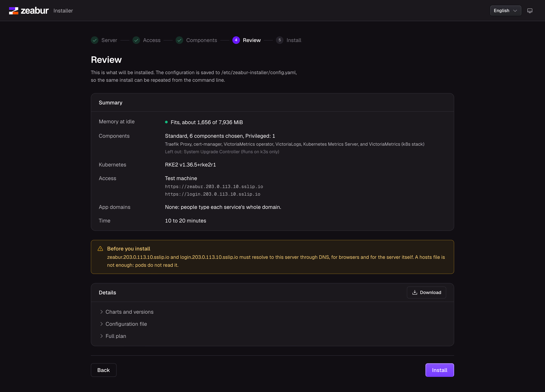Viewport: 545px width, 392px height.
Task: Click the green memory status dot
Action: click(x=166, y=122)
